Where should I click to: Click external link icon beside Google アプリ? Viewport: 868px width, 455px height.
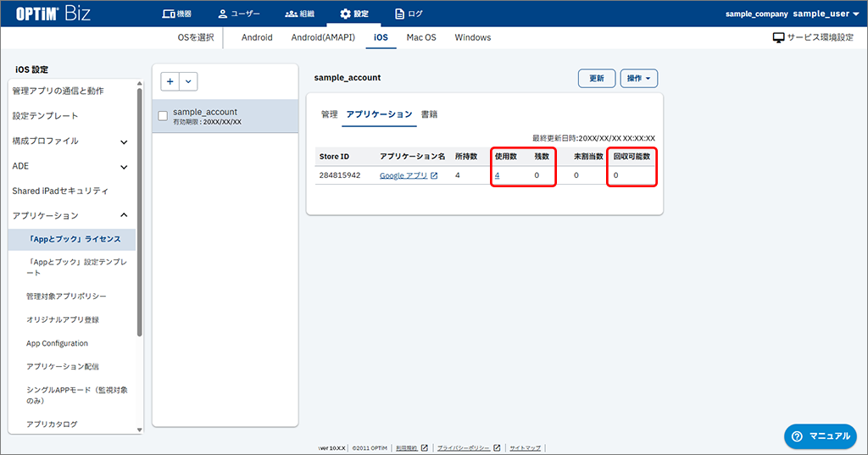(x=434, y=175)
